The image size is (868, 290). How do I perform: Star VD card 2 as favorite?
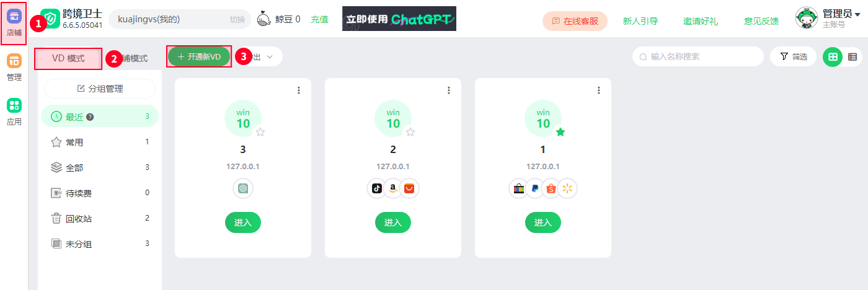pos(410,132)
